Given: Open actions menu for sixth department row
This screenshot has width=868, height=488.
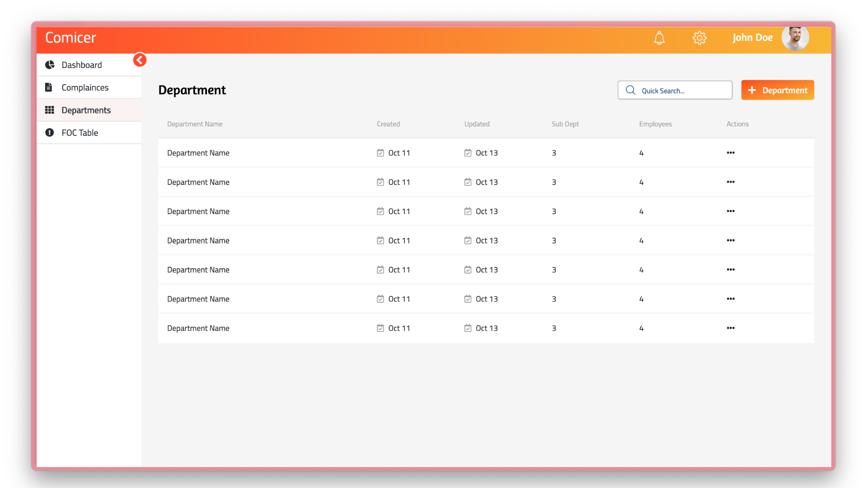Looking at the screenshot, I should pyautogui.click(x=731, y=299).
